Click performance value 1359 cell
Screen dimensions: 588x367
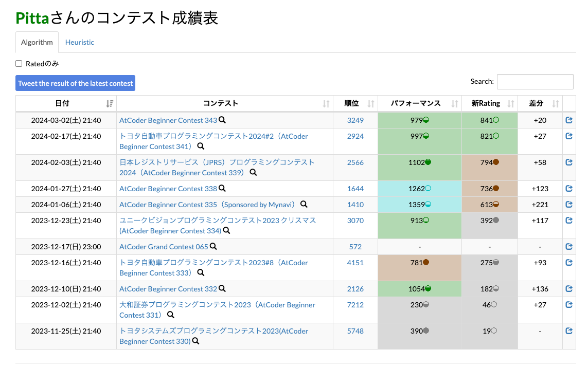[x=420, y=205]
